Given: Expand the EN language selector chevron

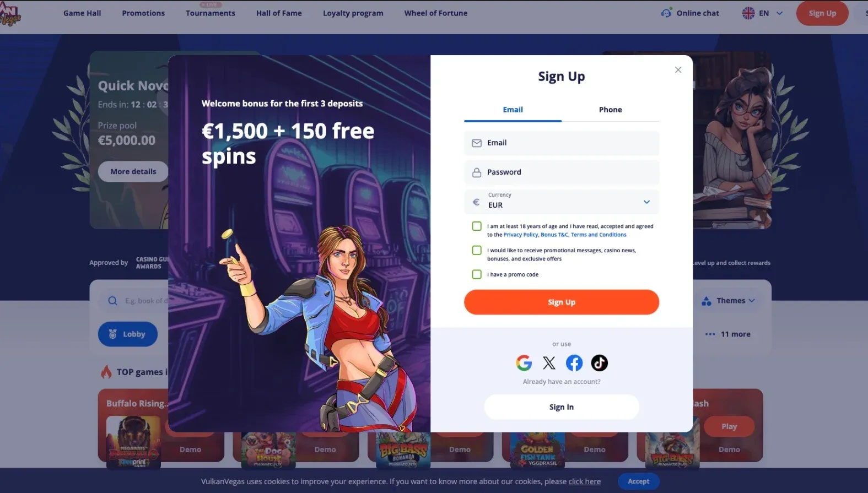Looking at the screenshot, I should tap(779, 13).
